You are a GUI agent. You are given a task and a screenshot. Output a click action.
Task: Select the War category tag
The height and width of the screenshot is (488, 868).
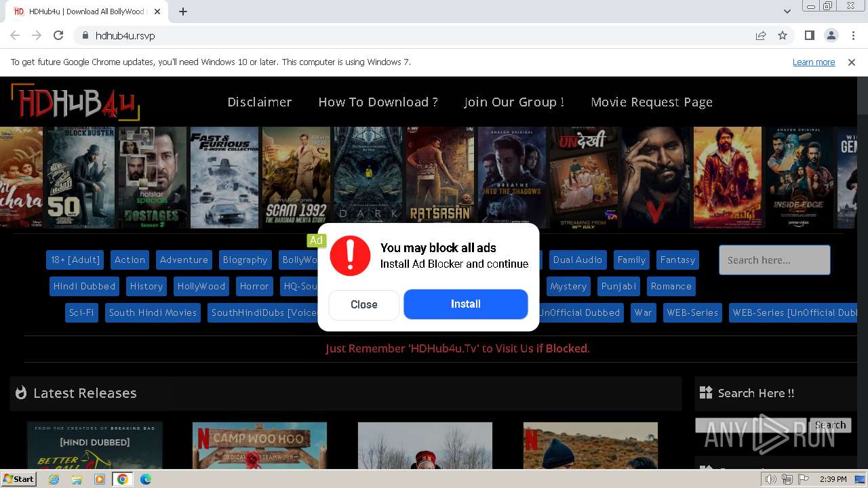(x=643, y=312)
